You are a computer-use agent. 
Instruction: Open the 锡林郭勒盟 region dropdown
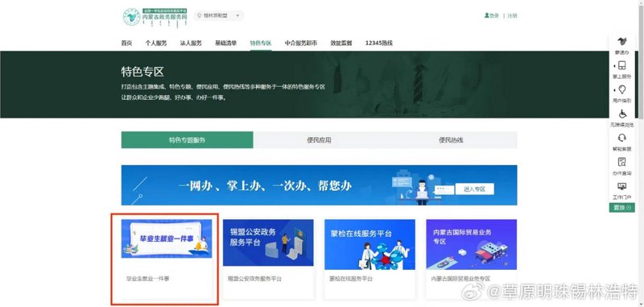pyautogui.click(x=218, y=15)
